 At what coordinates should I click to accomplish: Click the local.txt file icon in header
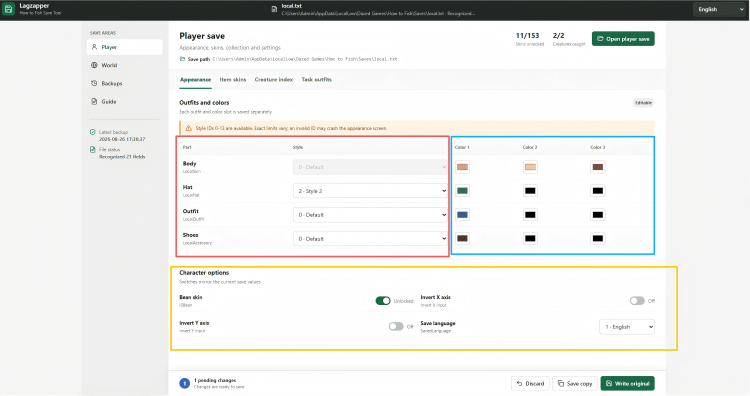pyautogui.click(x=274, y=9)
